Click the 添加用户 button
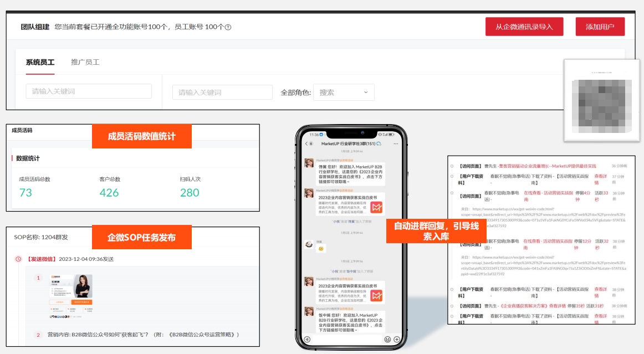This screenshot has height=354, width=644. [x=600, y=27]
